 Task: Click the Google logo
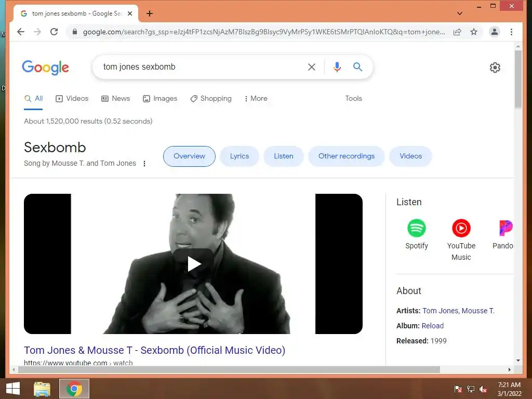[46, 68]
